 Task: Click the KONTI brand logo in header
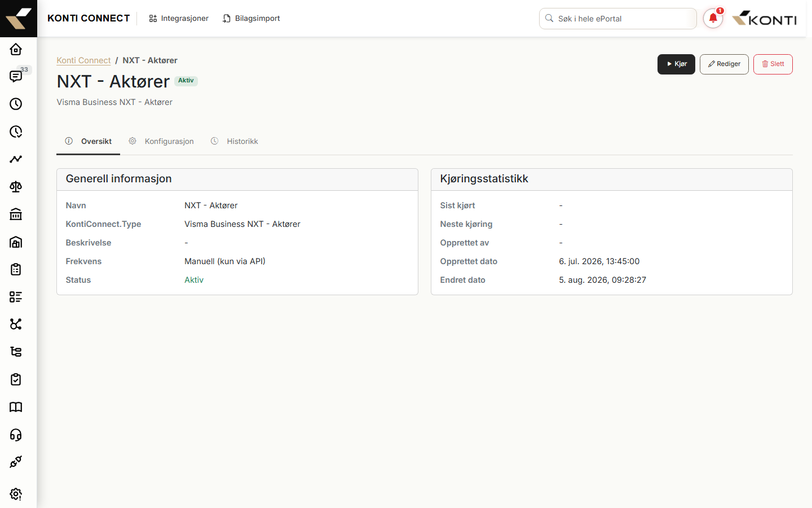click(x=764, y=19)
